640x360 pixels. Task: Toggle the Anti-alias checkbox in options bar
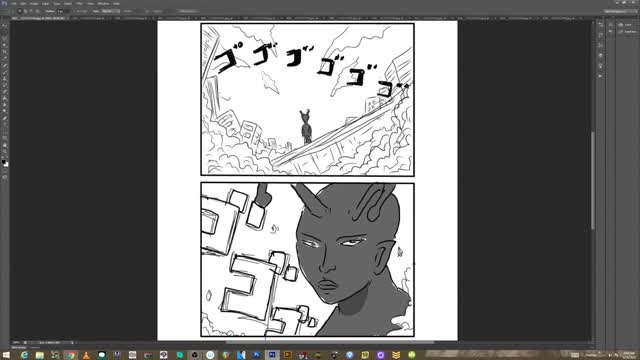pyautogui.click(x=76, y=11)
